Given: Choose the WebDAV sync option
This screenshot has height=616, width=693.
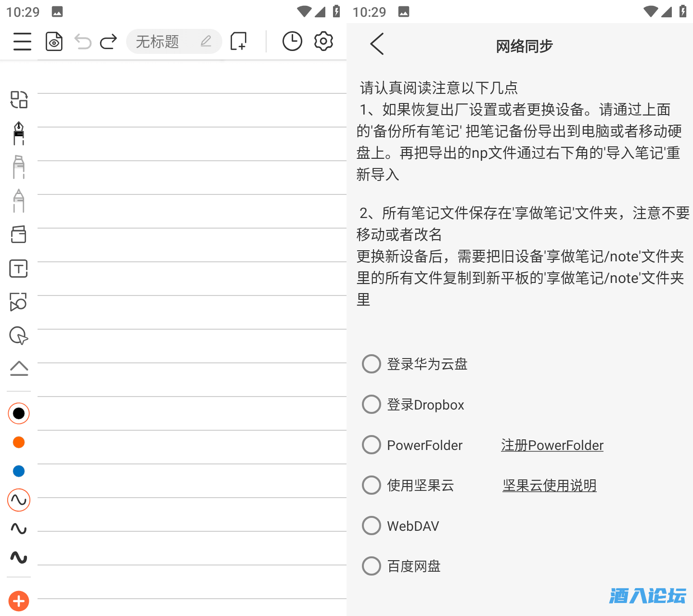Looking at the screenshot, I should click(x=372, y=526).
